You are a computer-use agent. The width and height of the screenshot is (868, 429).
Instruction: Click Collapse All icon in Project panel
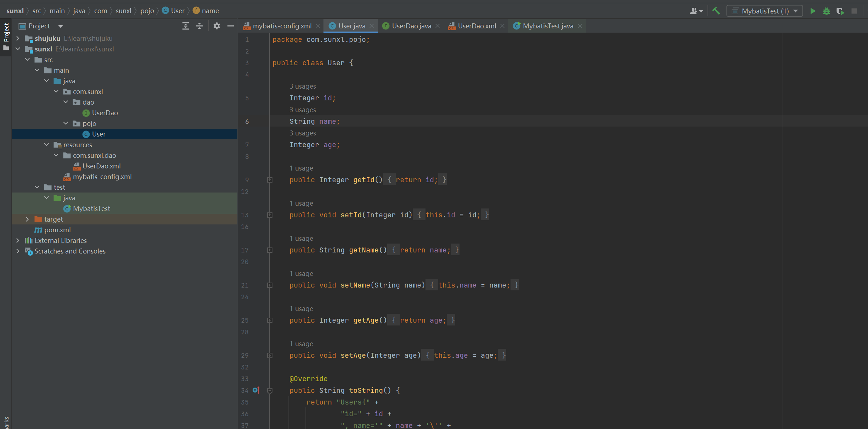(199, 26)
